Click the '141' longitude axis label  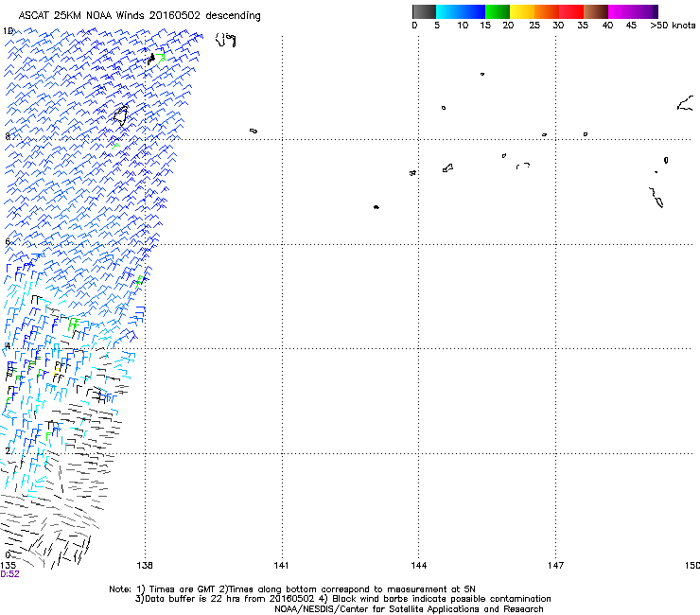pos(281,566)
